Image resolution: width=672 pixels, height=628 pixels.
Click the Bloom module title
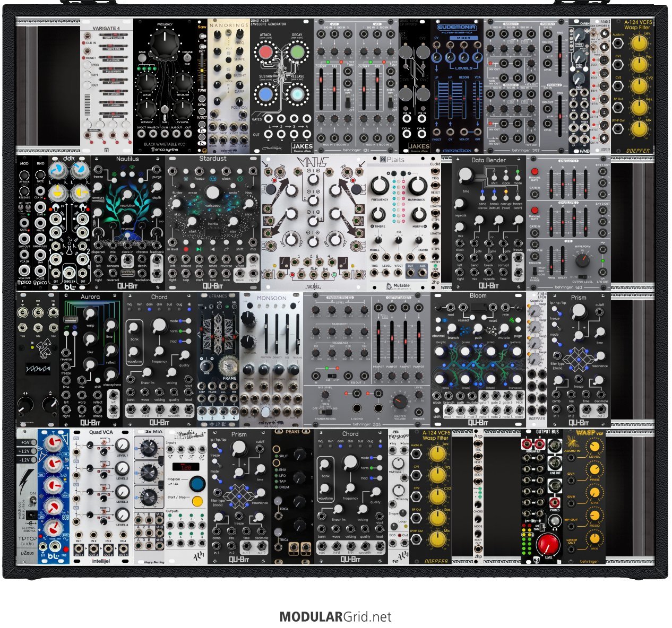(478, 295)
